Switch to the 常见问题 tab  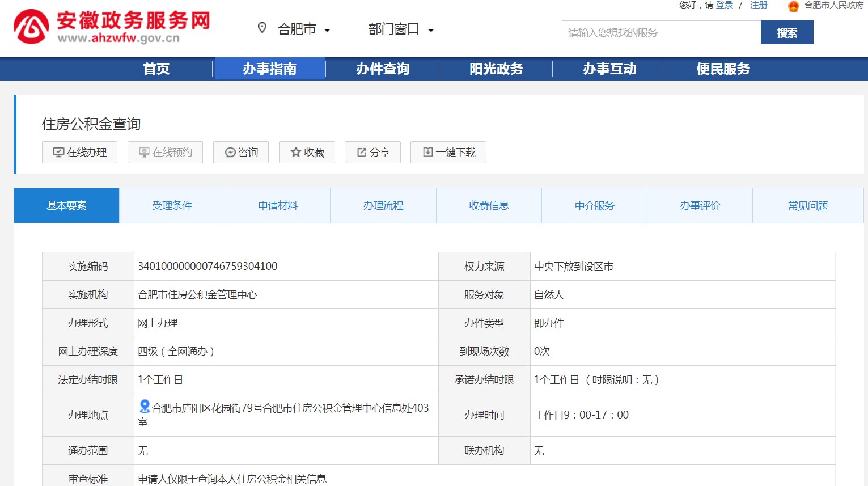pos(808,205)
